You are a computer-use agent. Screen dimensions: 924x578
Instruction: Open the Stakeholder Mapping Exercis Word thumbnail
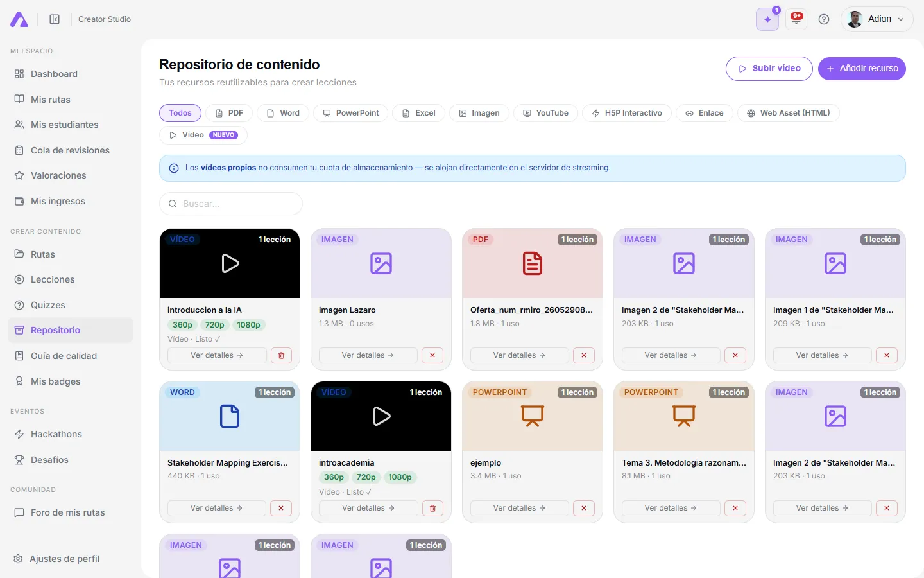230,416
